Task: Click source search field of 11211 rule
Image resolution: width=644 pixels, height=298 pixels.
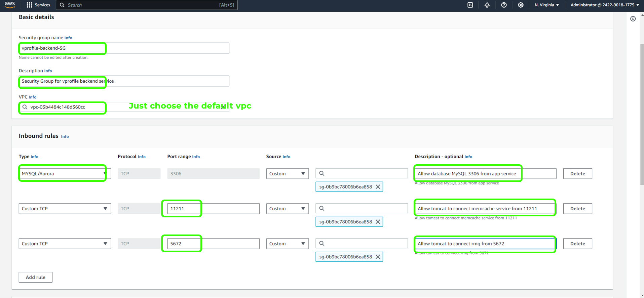Action: (x=362, y=208)
